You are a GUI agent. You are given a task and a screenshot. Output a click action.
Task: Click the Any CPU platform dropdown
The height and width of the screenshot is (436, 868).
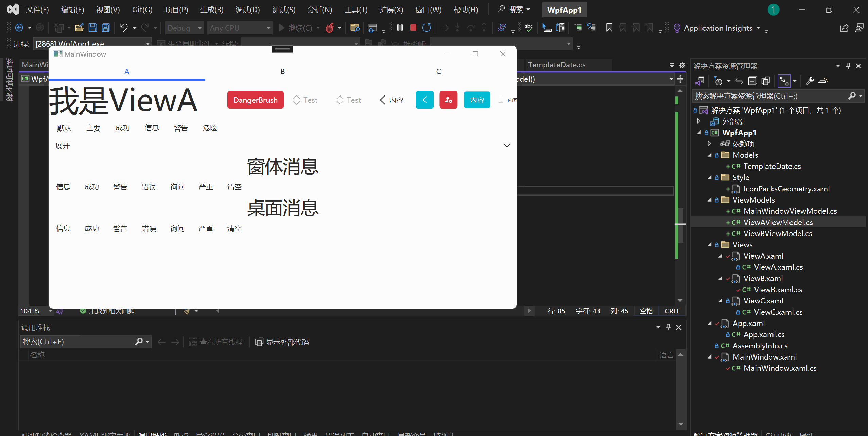(x=239, y=28)
